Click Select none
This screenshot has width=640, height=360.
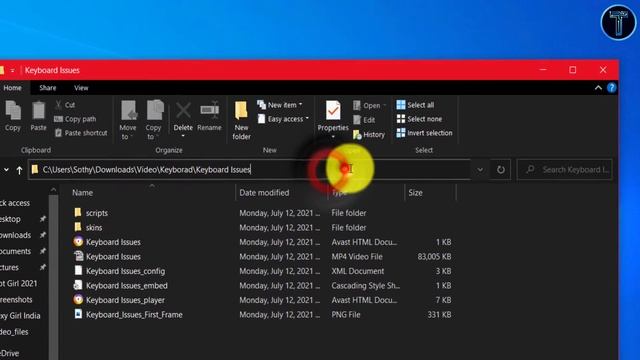[x=419, y=119]
